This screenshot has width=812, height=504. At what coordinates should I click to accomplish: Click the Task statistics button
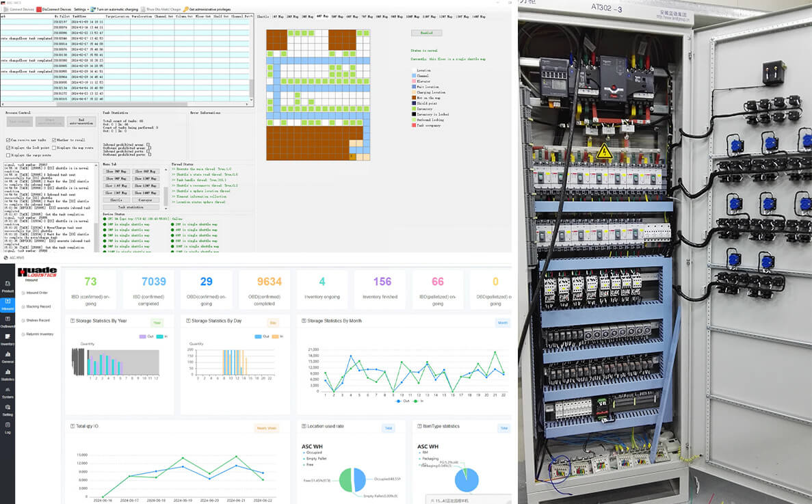[131, 207]
